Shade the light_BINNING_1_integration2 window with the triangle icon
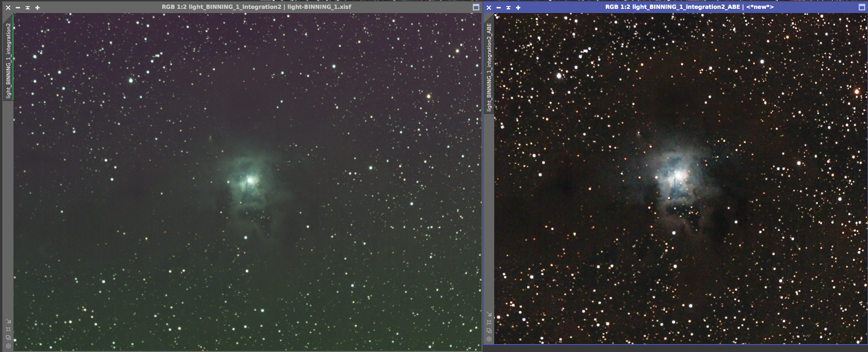 click(x=27, y=7)
